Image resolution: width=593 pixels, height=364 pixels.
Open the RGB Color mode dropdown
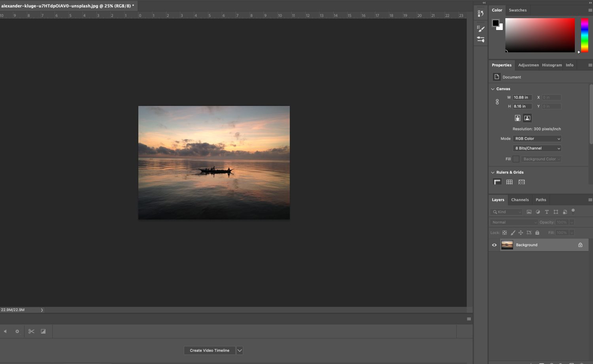[x=537, y=139]
